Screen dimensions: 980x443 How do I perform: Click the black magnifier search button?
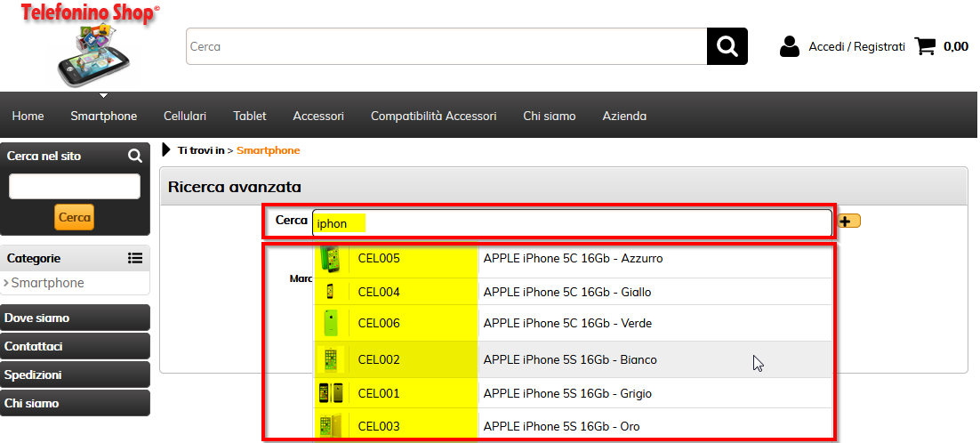[727, 46]
